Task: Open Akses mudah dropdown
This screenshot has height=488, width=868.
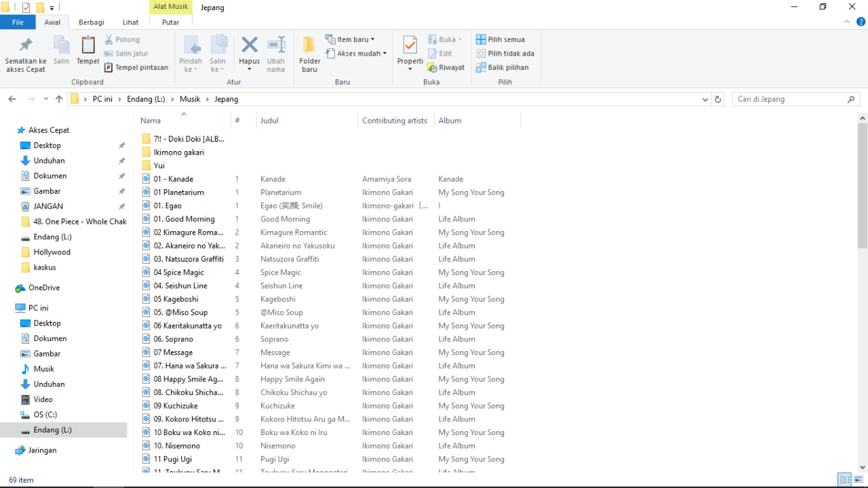Action: coord(356,54)
